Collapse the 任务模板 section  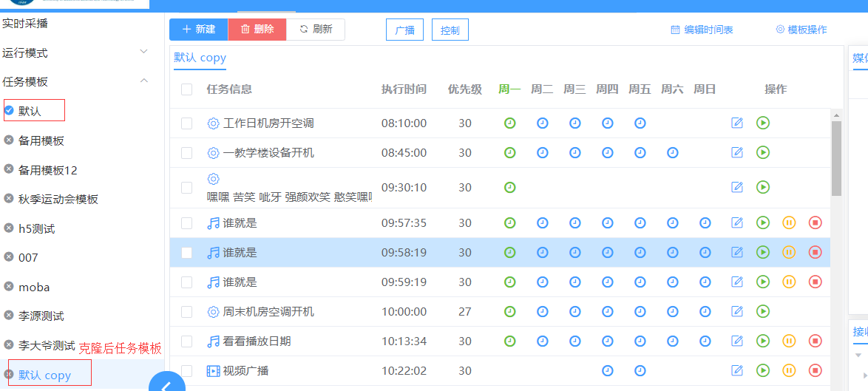[144, 81]
